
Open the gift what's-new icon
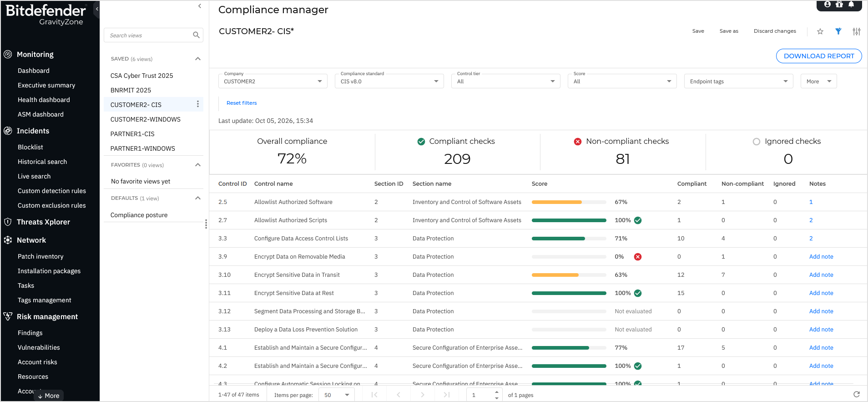(x=839, y=4)
